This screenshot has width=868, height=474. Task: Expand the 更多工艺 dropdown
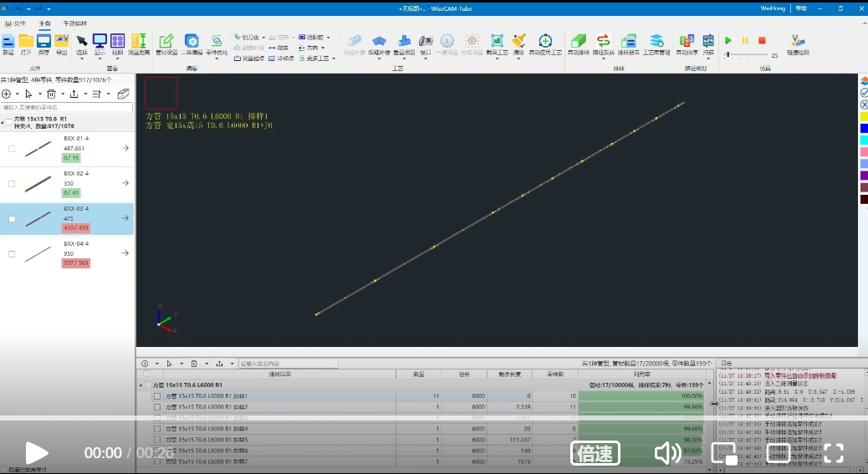319,59
